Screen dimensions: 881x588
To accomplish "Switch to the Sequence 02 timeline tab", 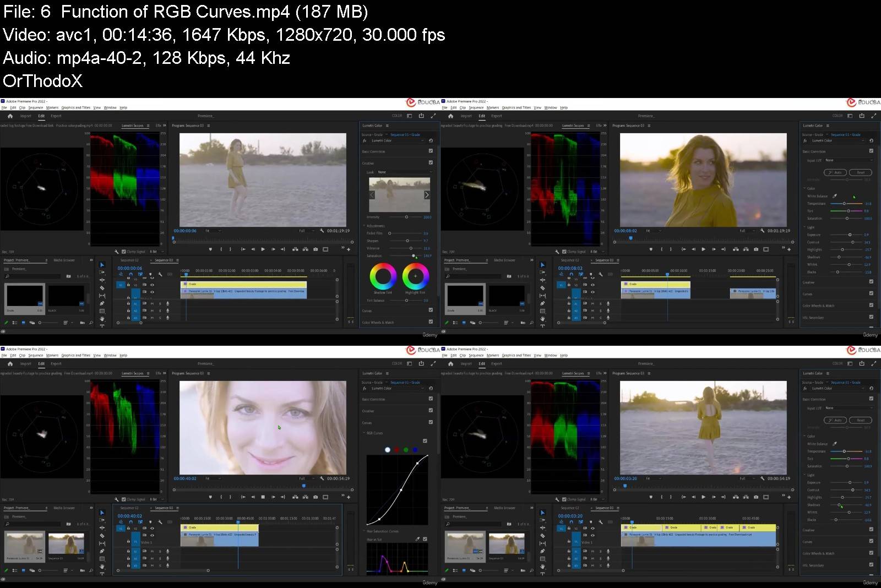I will [x=129, y=260].
